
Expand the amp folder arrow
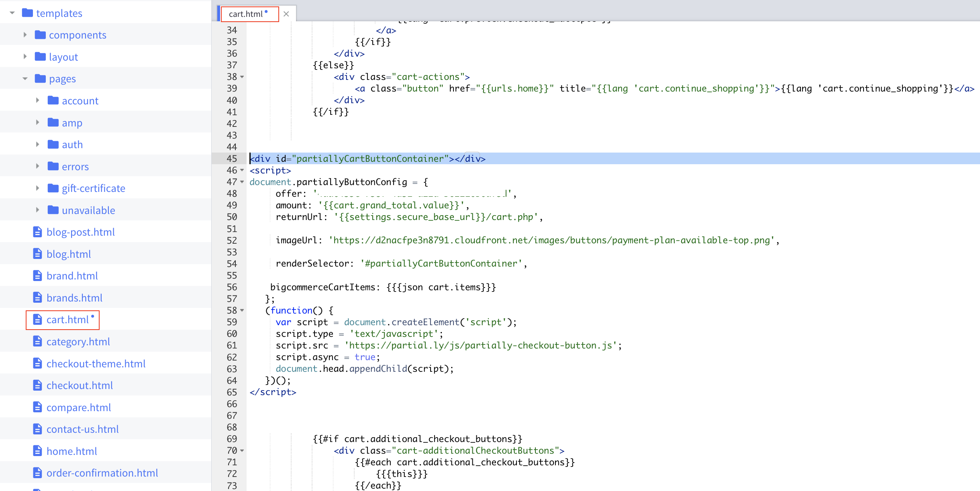tap(37, 122)
